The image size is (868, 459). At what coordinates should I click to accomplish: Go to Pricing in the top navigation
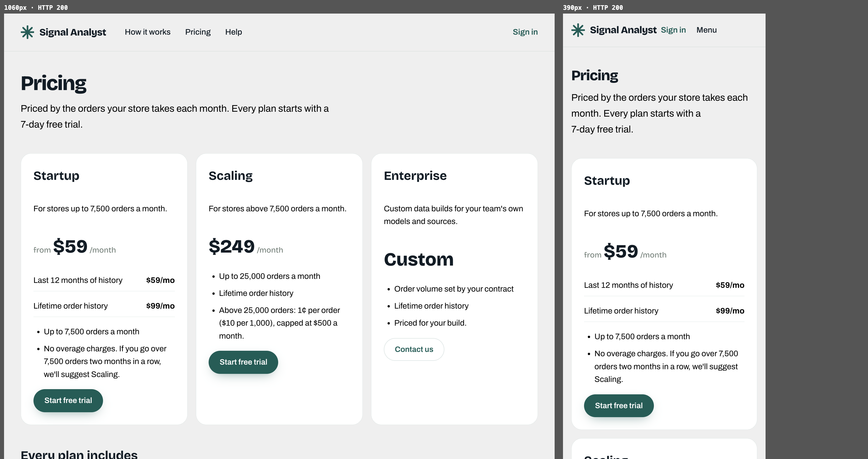click(198, 32)
